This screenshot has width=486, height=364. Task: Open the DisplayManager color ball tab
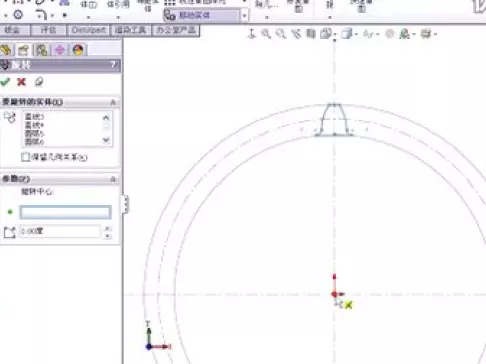[x=78, y=50]
